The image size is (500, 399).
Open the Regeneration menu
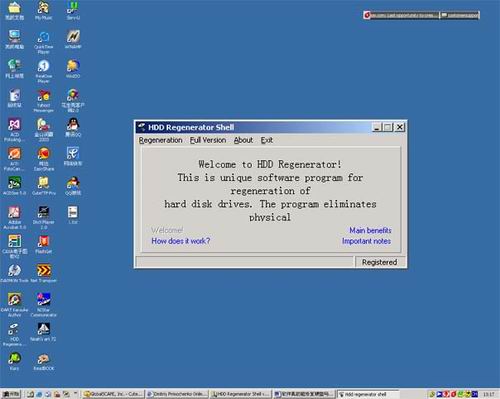pyautogui.click(x=160, y=140)
